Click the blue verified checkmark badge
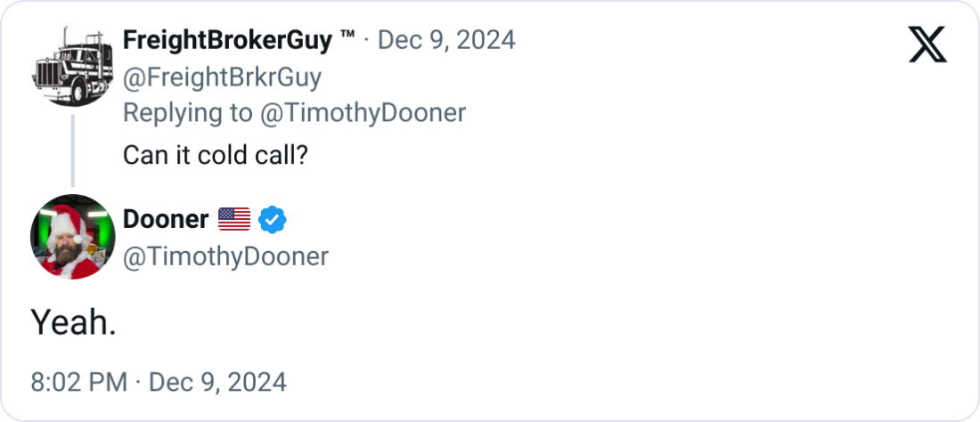The image size is (980, 422). coord(272,219)
